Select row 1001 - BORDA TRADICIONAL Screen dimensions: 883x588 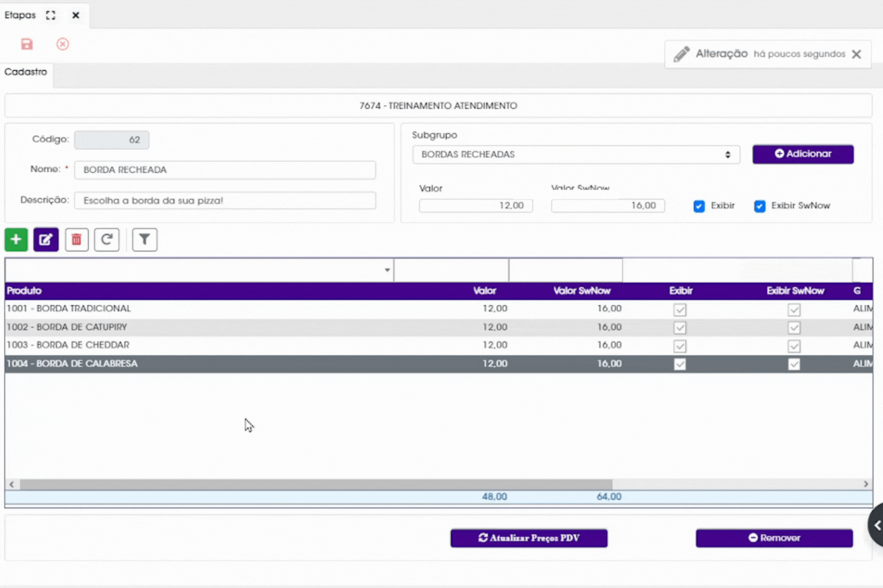coord(438,309)
